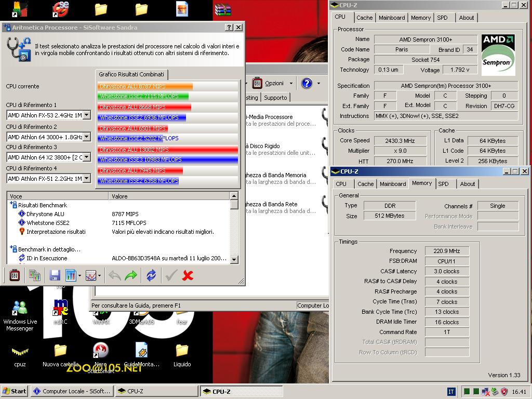Screen dimensions: 532x399
Task: Open dropdown arrow next to bar chart icon
Action: click(79, 275)
